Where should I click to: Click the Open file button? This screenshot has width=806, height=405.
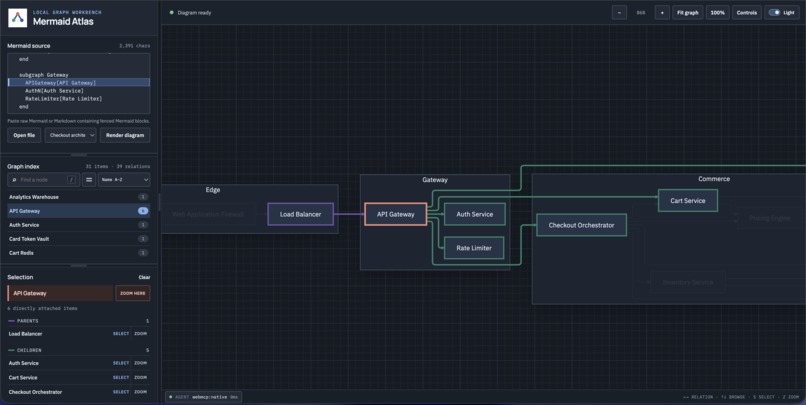tap(24, 135)
